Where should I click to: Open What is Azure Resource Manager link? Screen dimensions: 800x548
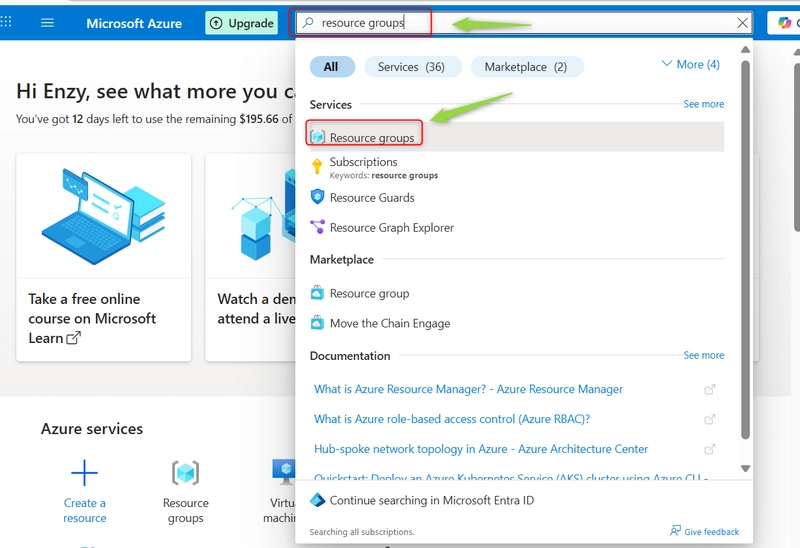click(468, 389)
